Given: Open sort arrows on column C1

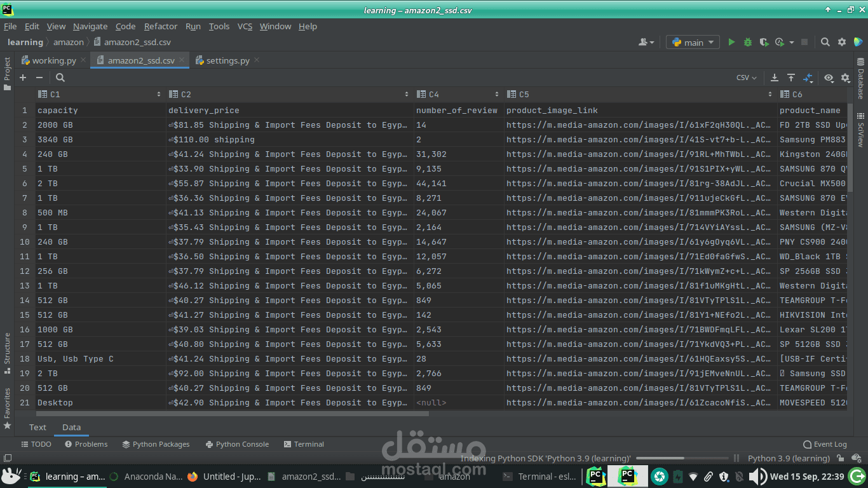Looking at the screenshot, I should click(x=159, y=94).
